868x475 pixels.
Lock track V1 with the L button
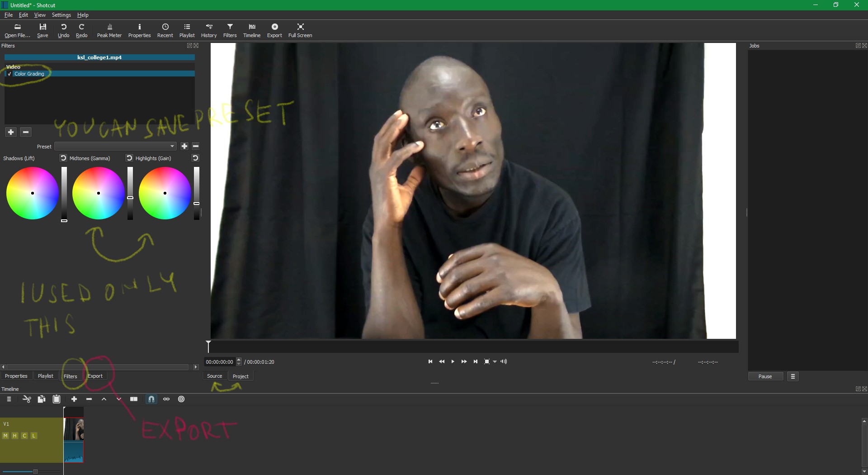tap(34, 436)
